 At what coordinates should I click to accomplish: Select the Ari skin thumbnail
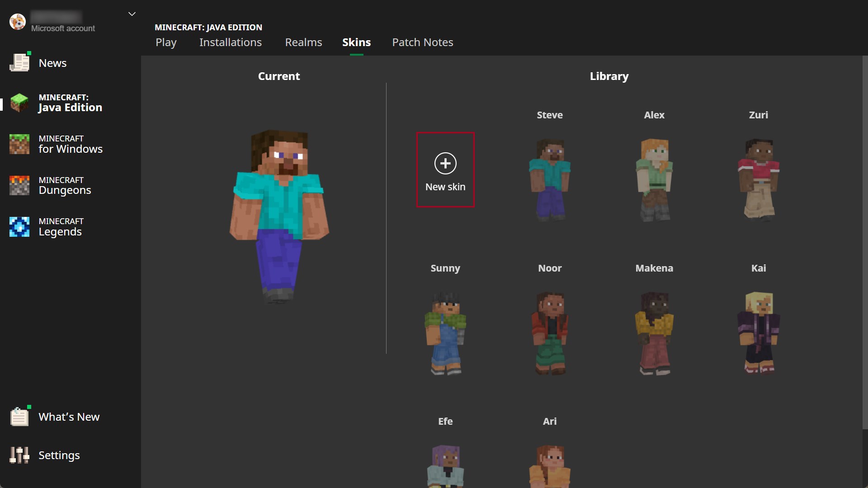pos(550,466)
